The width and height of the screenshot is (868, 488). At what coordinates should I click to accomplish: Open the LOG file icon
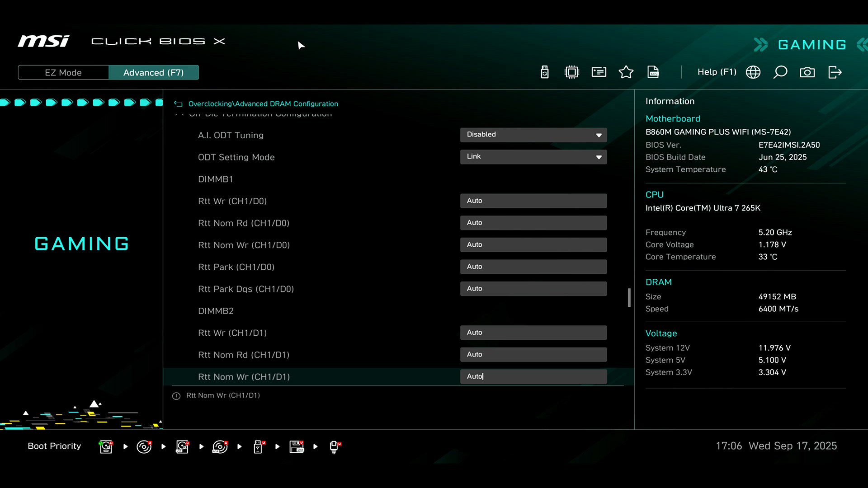tap(653, 72)
